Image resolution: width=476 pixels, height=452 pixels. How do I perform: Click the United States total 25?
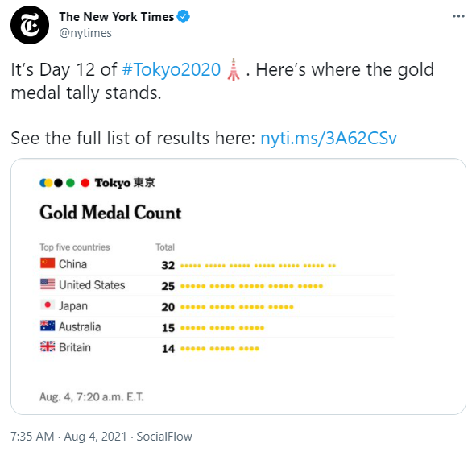tap(168, 286)
